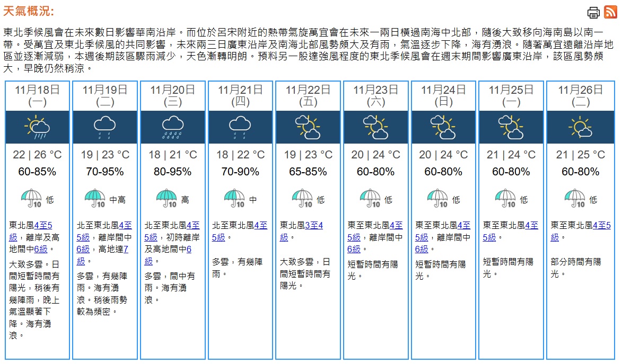Screen dimensions: 622x364
Task: Click the Nov 18 sunny showers weather icon
Action: (37, 127)
